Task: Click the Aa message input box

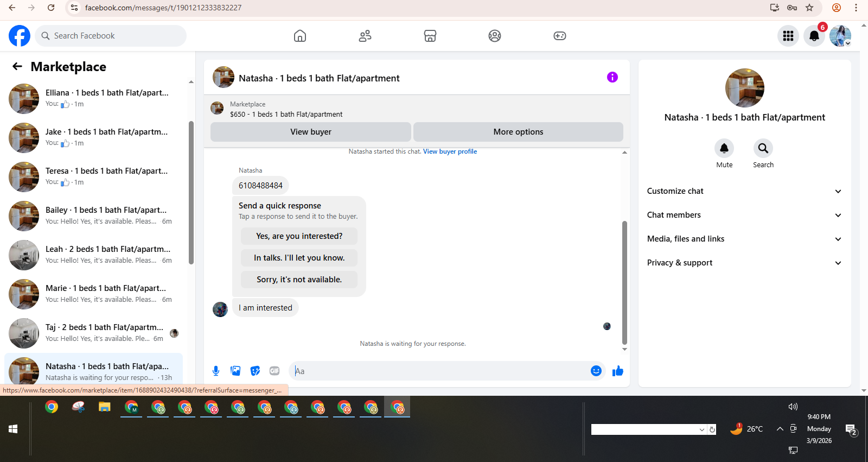Action: pos(439,371)
